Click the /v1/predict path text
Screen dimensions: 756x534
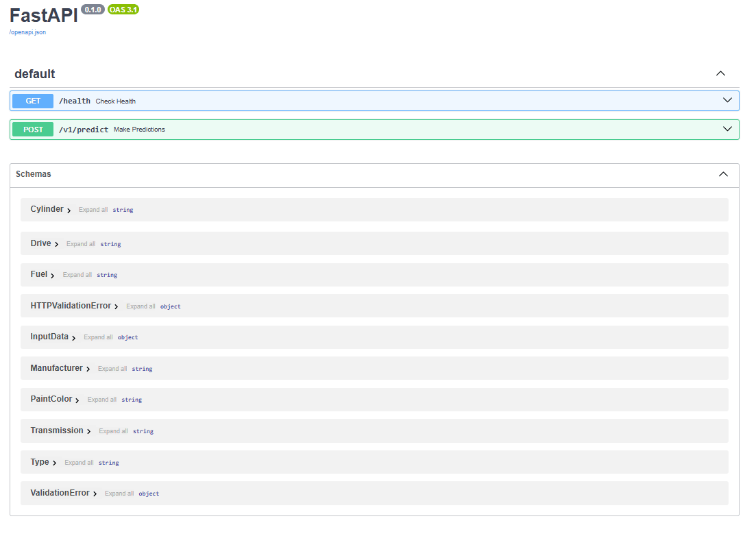click(84, 130)
